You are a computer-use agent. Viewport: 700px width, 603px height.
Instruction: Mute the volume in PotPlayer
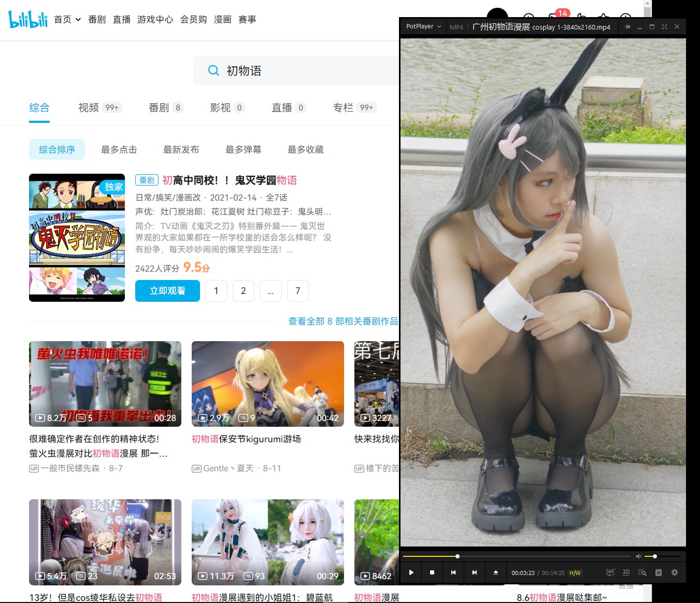pyautogui.click(x=639, y=556)
